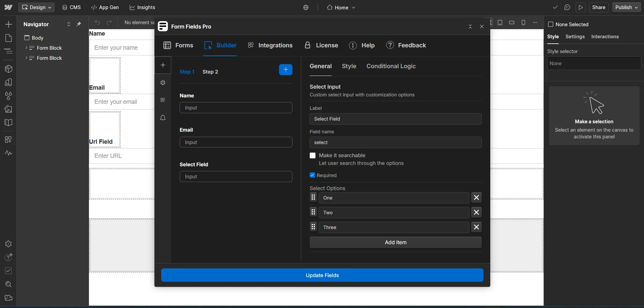Open the Components cube panel
This screenshot has width=644, height=308.
[x=8, y=69]
